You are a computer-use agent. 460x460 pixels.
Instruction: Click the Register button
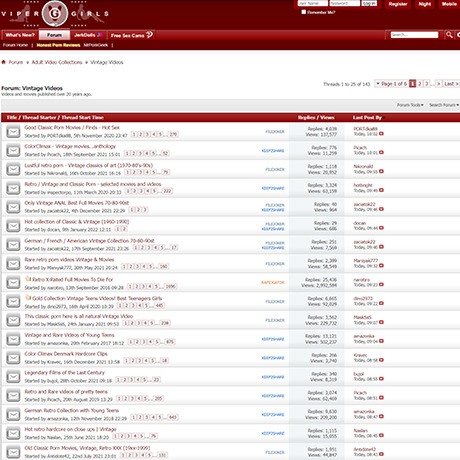398,4
